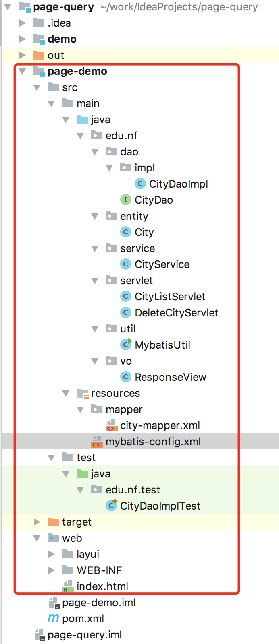Collapse the edu.nf.test package

[x=81, y=490]
